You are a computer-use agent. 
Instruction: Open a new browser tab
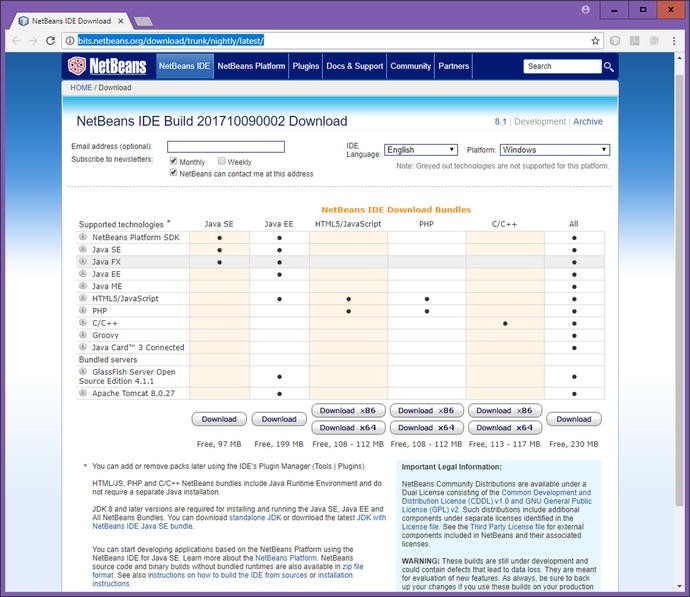pos(143,21)
